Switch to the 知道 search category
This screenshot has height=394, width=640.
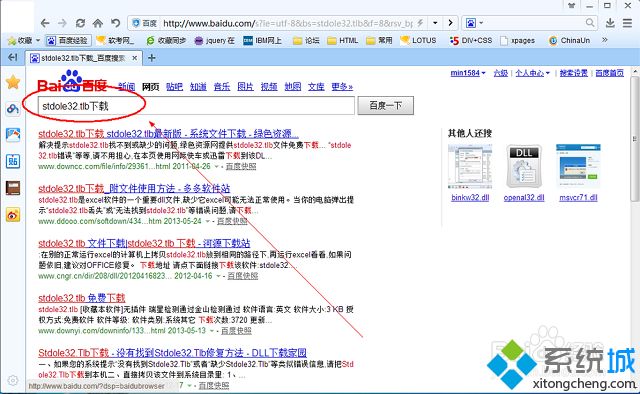(198, 87)
